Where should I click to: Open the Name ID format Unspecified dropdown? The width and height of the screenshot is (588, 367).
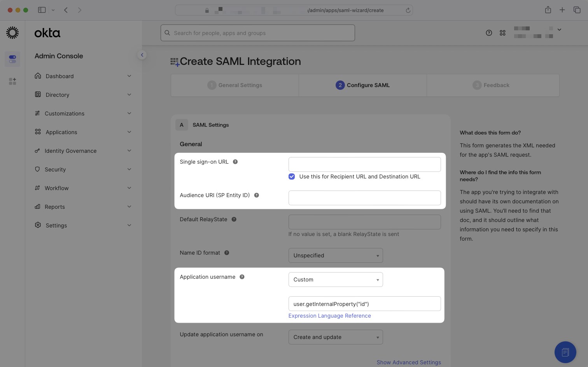(x=336, y=255)
